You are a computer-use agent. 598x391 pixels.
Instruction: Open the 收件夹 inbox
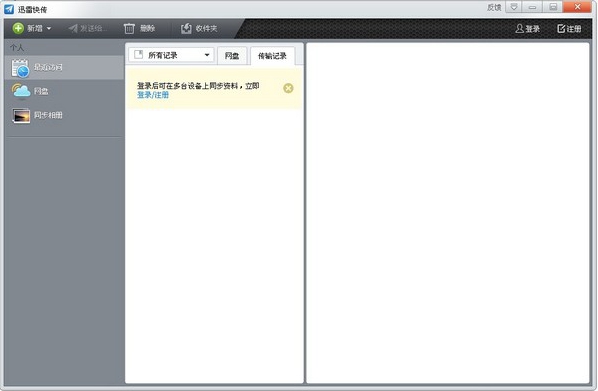point(199,28)
